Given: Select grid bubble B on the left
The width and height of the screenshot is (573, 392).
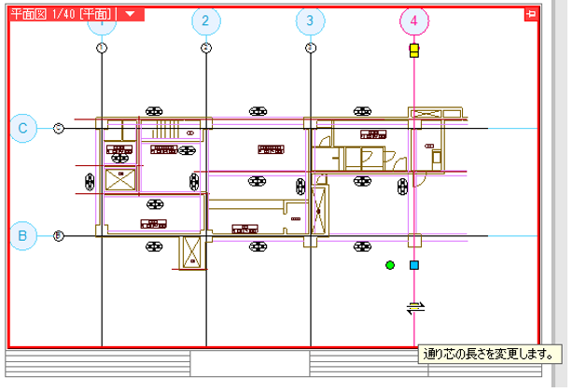Looking at the screenshot, I should (x=23, y=235).
